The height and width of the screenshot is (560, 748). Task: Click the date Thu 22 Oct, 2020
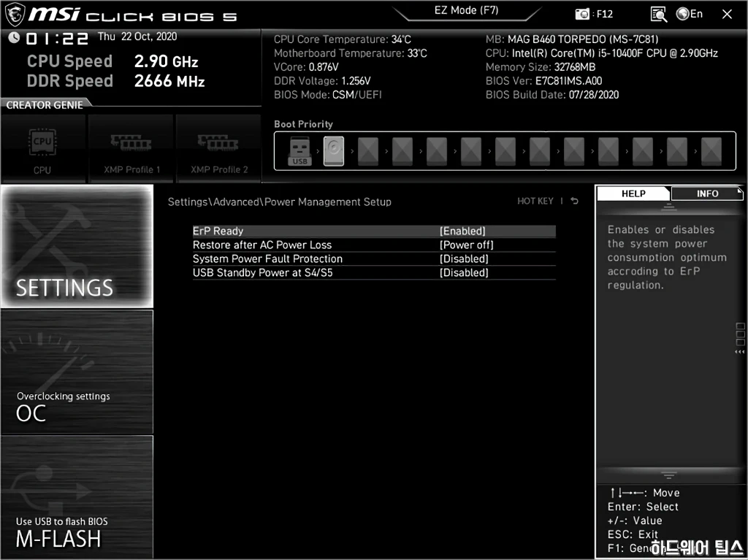tap(137, 37)
